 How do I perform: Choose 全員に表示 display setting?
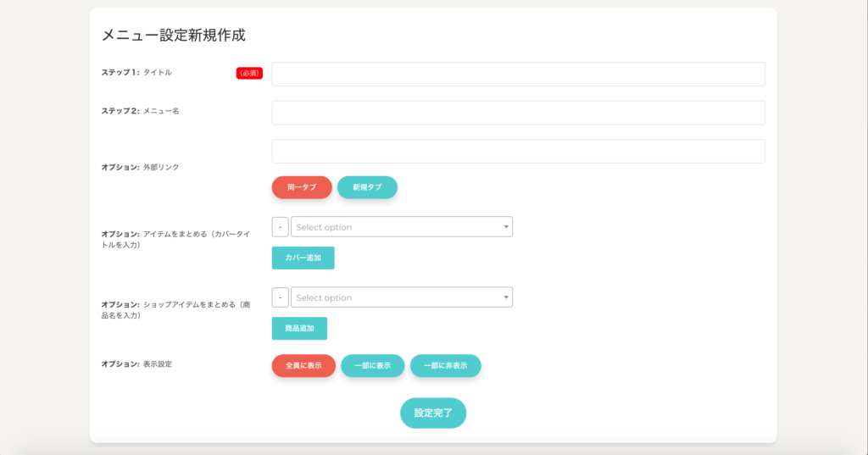[303, 365]
